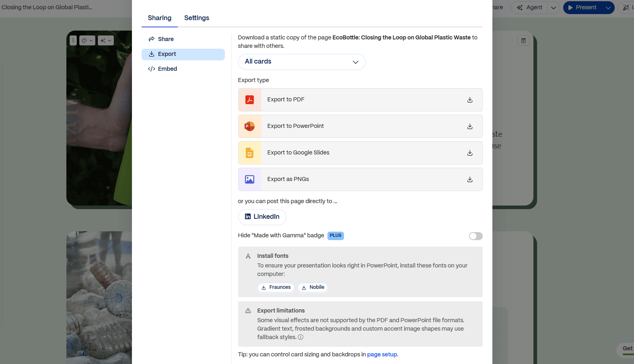The width and height of the screenshot is (634, 364).
Task: Click download arrow for PNGs export
Action: click(x=470, y=179)
